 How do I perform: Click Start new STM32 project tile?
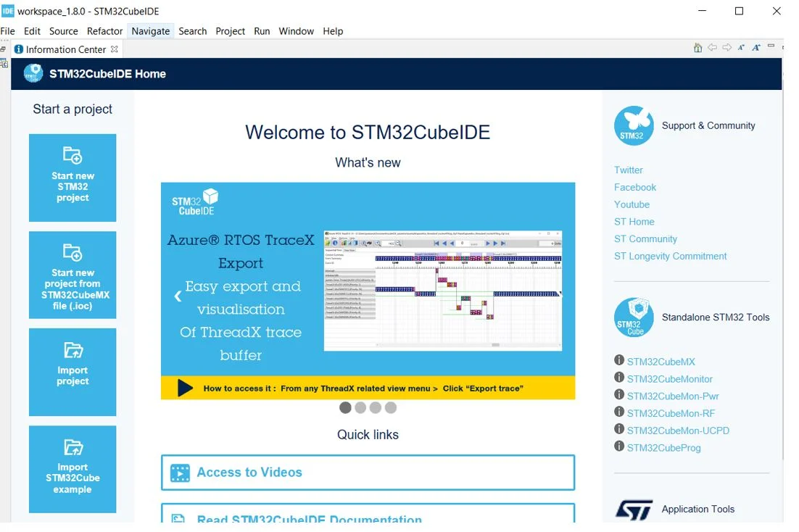(x=73, y=178)
